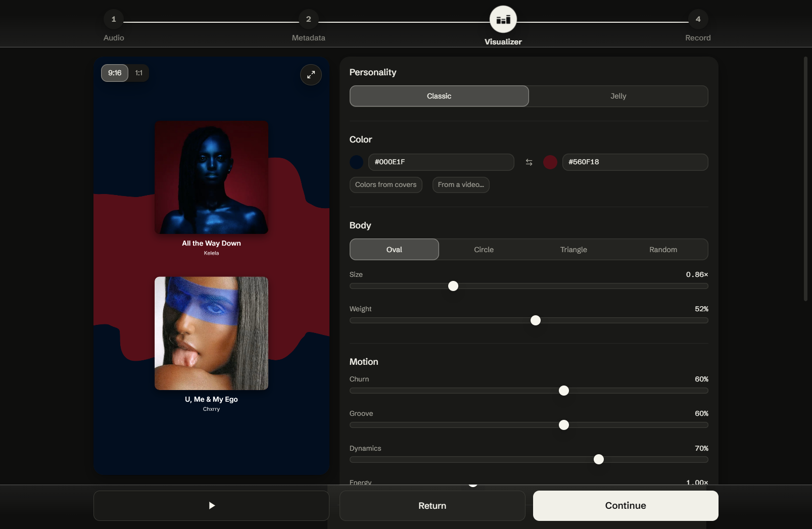The height and width of the screenshot is (529, 812).
Task: Choose Jelly personality
Action: coord(618,96)
